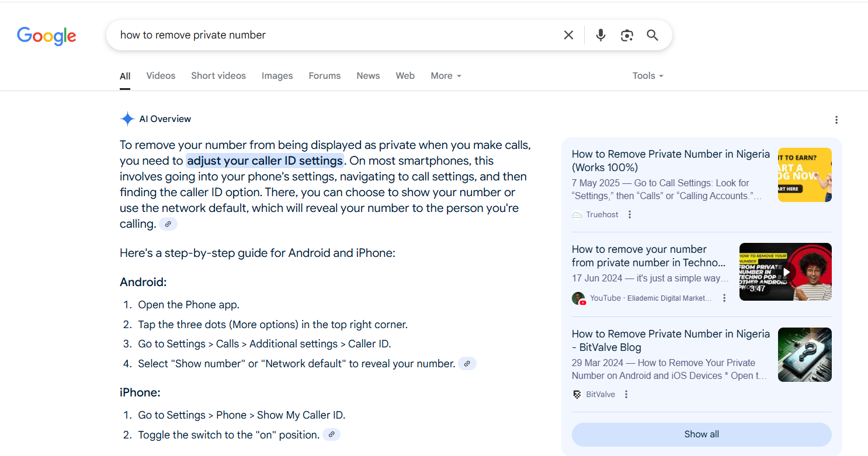Click the magnifying glass search icon
Viewport: 868px width, 456px height.
coord(652,35)
